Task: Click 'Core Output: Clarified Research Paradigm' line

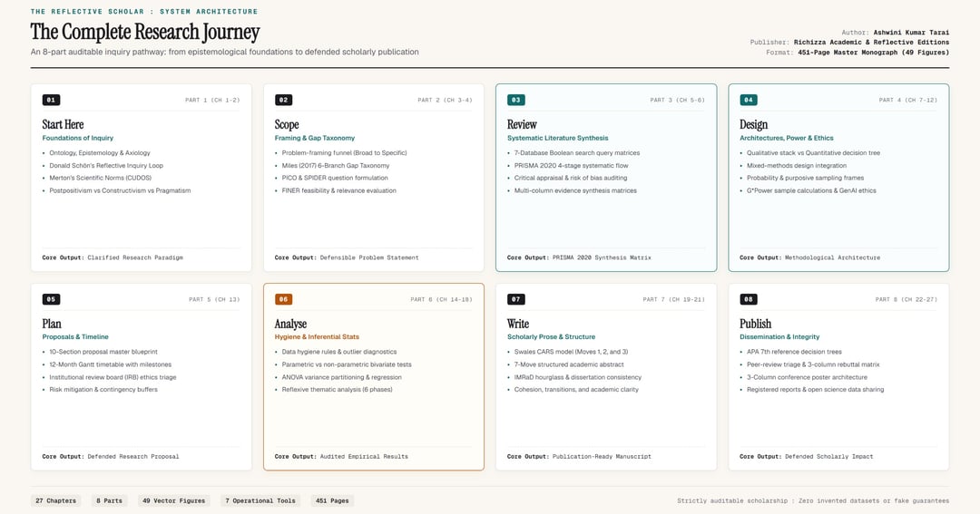Action: [x=113, y=257]
